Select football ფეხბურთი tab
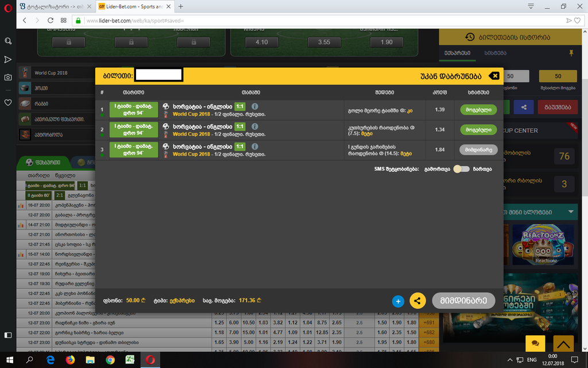588x368 pixels. pyautogui.click(x=43, y=162)
